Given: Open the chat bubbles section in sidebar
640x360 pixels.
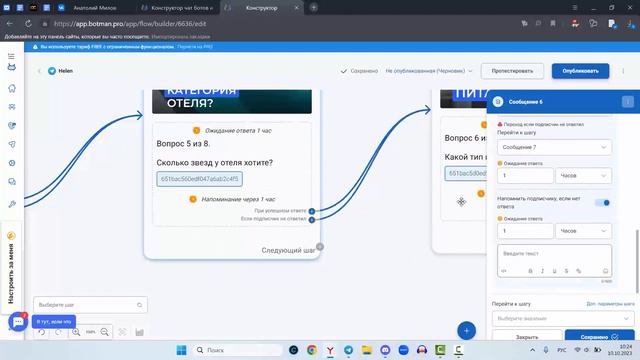Looking at the screenshot, I should point(12,182).
